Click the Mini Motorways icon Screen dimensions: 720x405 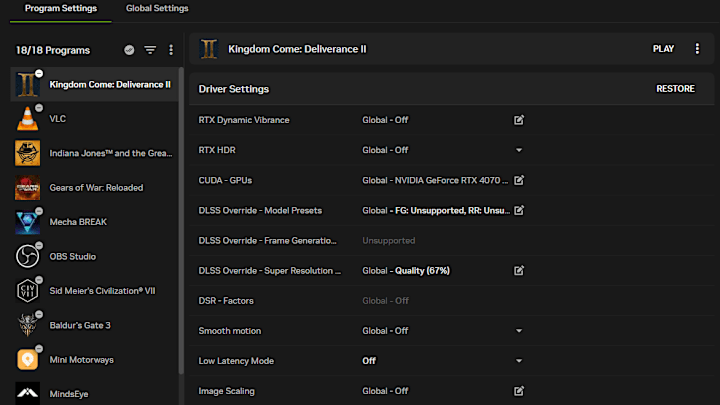click(28, 360)
